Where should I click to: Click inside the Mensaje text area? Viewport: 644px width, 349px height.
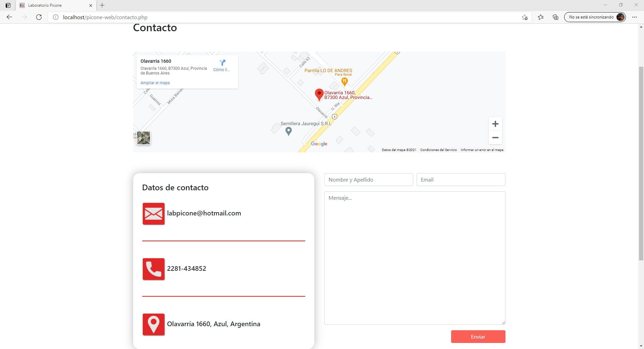[x=415, y=258]
